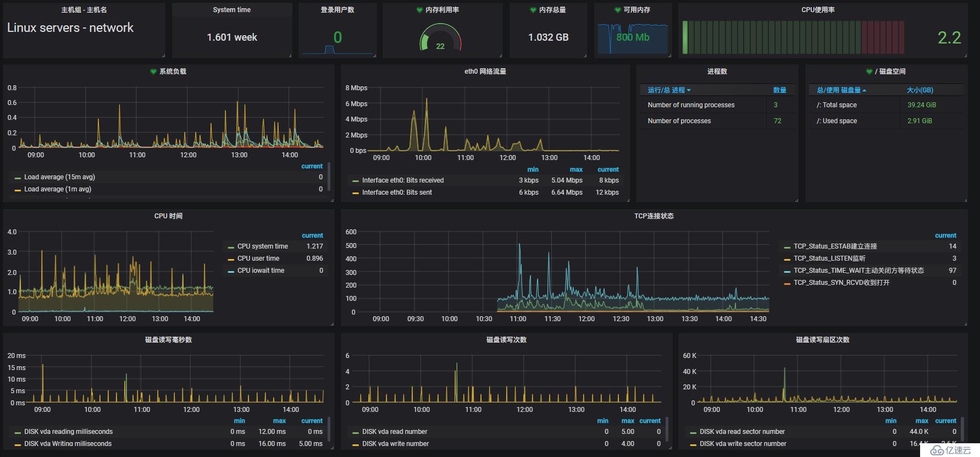Open the CPU 时间 panel title menu
The width and height of the screenshot is (980, 457).
click(168, 216)
